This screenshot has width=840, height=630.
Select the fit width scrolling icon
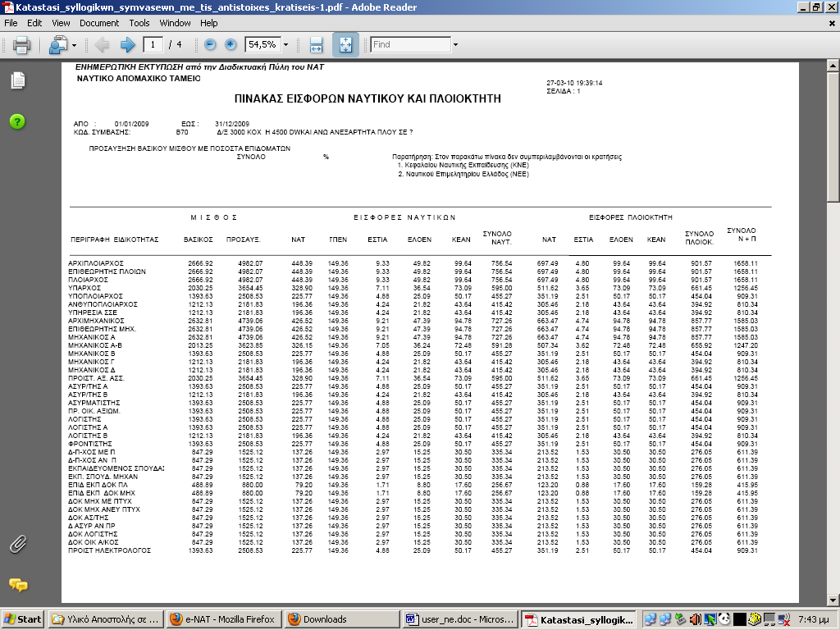(316, 44)
